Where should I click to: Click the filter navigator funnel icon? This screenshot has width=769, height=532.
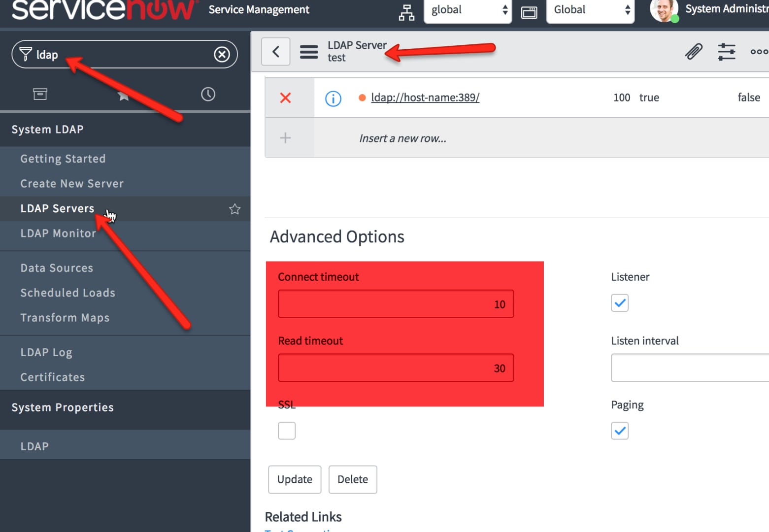click(x=26, y=54)
